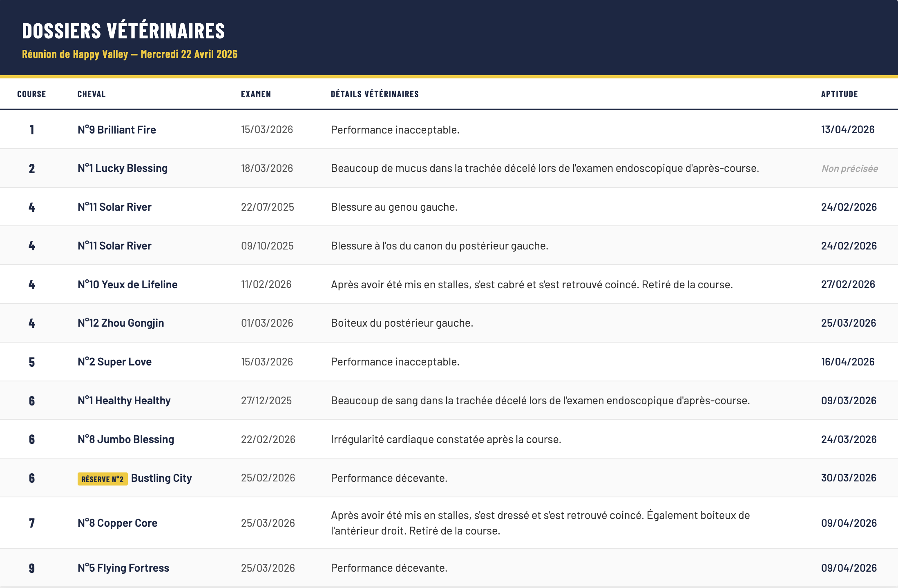The image size is (898, 588).
Task: Select N°5 Flying Fortress horse name
Action: pyautogui.click(x=123, y=568)
